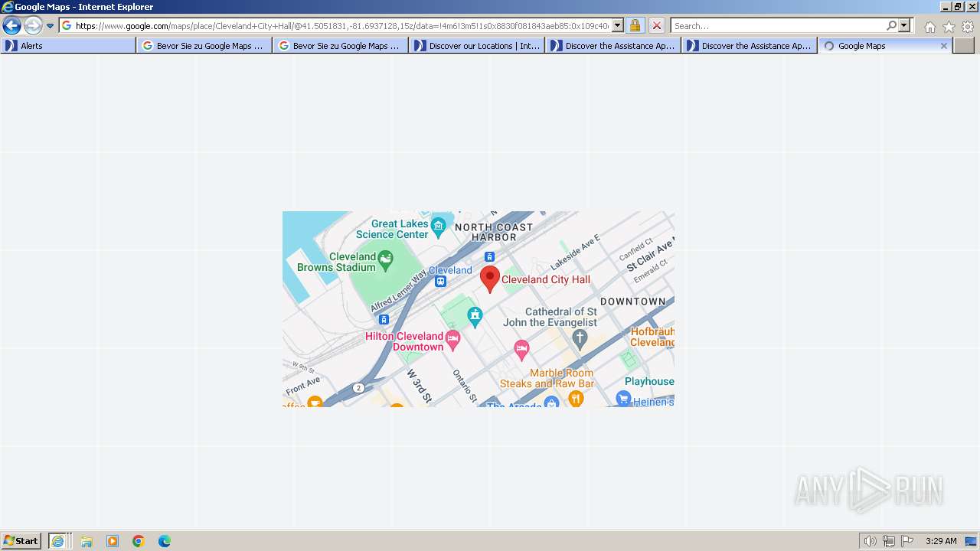Switch to second Bevor Sie zu Google Maps tab

point(341,46)
